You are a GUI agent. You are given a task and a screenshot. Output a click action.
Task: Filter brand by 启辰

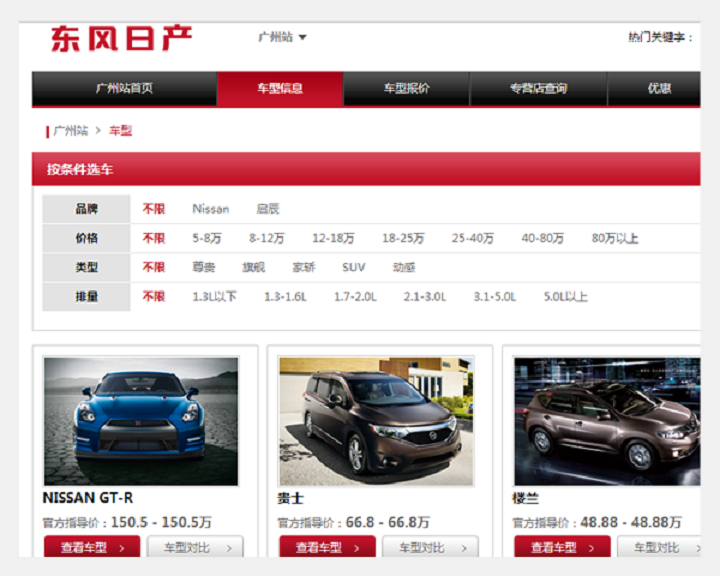268,209
